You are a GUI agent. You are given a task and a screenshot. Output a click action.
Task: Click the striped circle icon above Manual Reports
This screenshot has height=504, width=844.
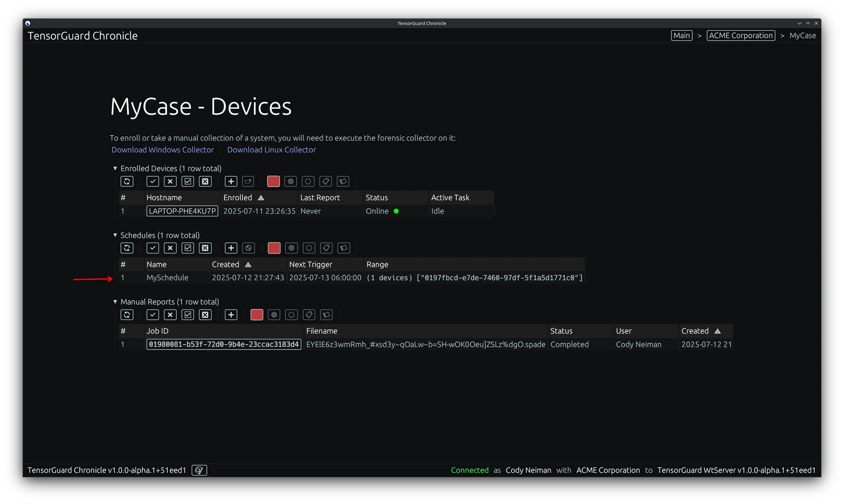click(x=274, y=315)
